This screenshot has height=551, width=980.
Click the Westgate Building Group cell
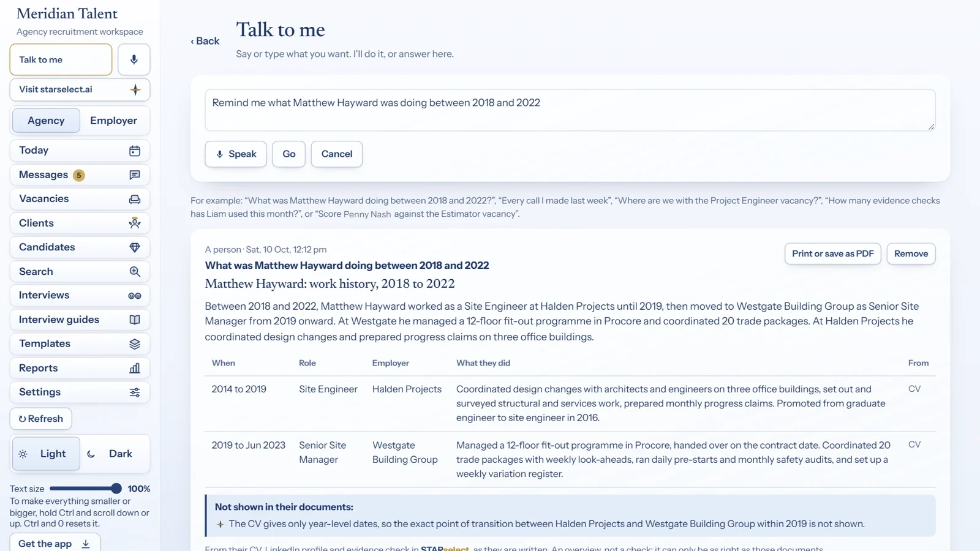[405, 452]
